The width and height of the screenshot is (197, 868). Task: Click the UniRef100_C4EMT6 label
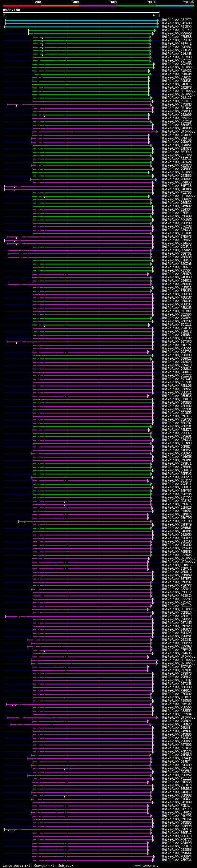pos(177,84)
